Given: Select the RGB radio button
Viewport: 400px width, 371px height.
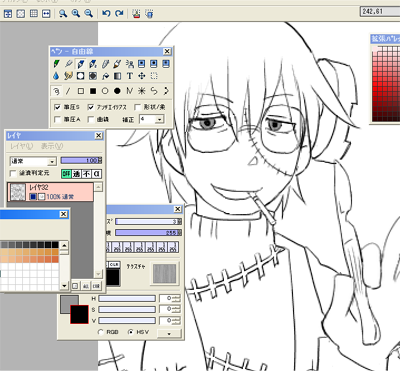Looking at the screenshot, I should (x=101, y=332).
